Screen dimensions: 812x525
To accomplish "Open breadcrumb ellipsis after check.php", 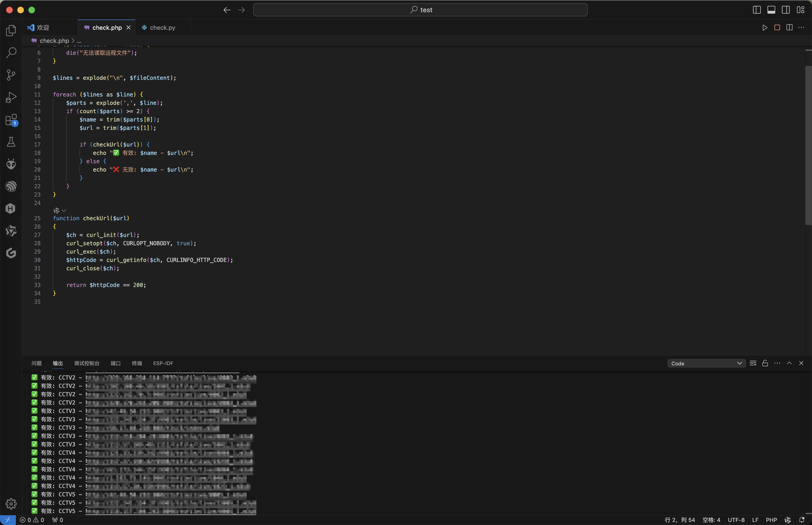I will point(79,41).
